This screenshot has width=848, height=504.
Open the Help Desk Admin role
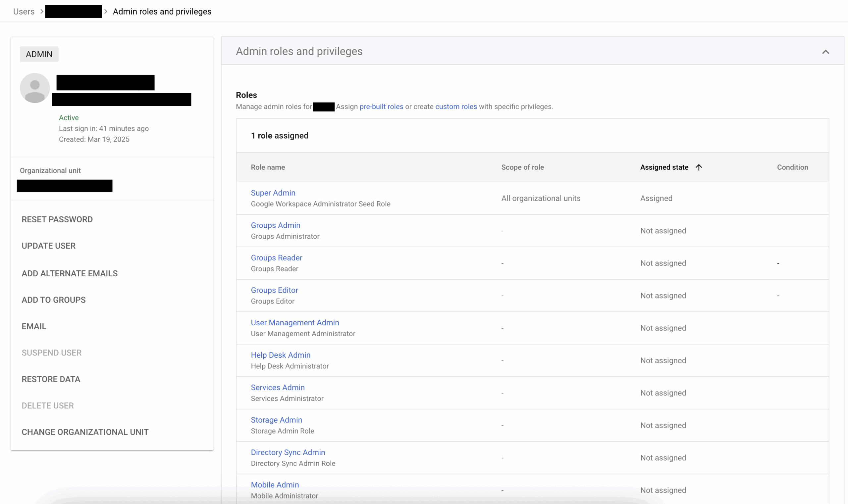(281, 355)
